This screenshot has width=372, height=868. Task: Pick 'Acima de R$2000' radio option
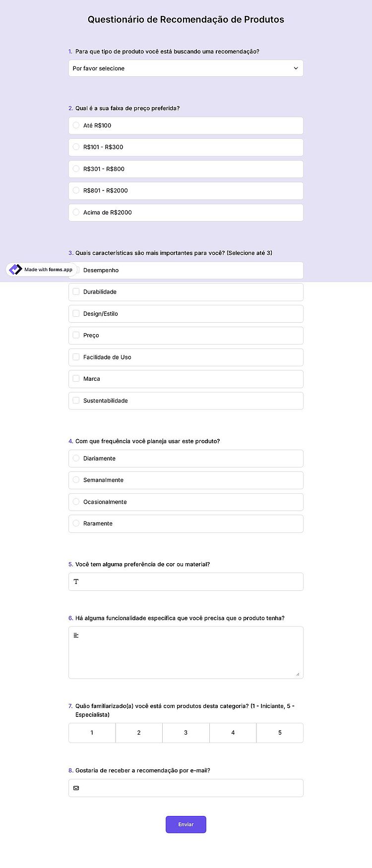tap(186, 212)
